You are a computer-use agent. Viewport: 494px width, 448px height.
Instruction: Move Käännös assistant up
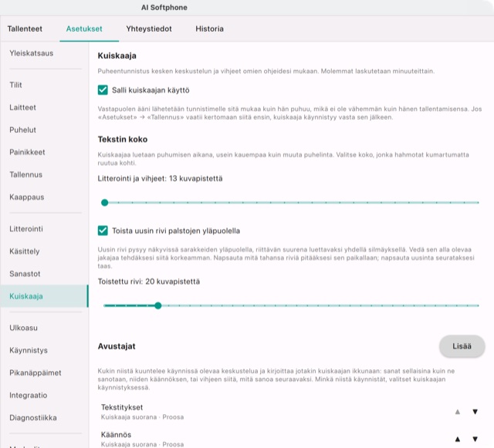tap(458, 440)
